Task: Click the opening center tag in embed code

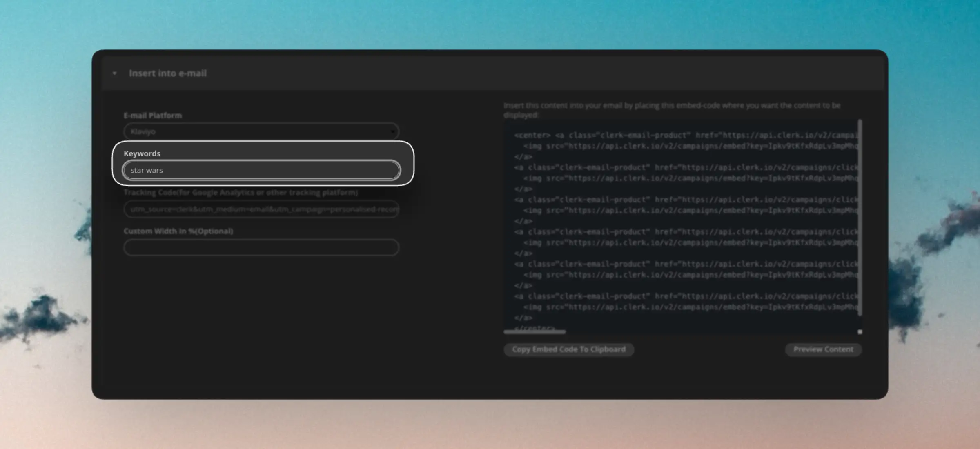Action: tap(532, 135)
